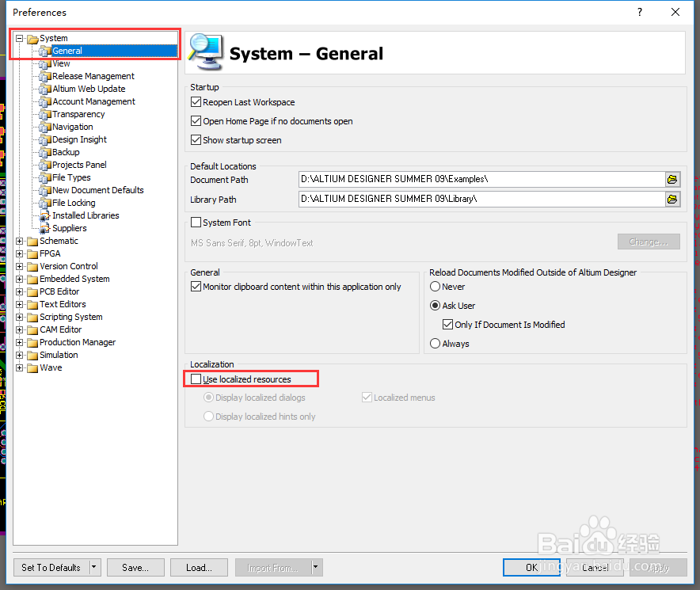Enable the System Font checkbox
The width and height of the screenshot is (700, 590).
[x=196, y=222]
